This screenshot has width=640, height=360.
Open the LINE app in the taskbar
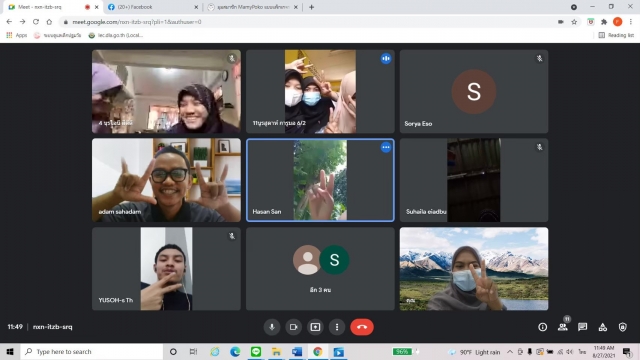pyautogui.click(x=256, y=351)
